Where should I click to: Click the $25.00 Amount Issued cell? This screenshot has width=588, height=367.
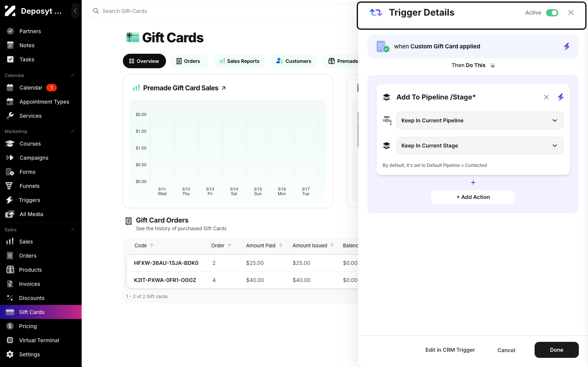301,263
